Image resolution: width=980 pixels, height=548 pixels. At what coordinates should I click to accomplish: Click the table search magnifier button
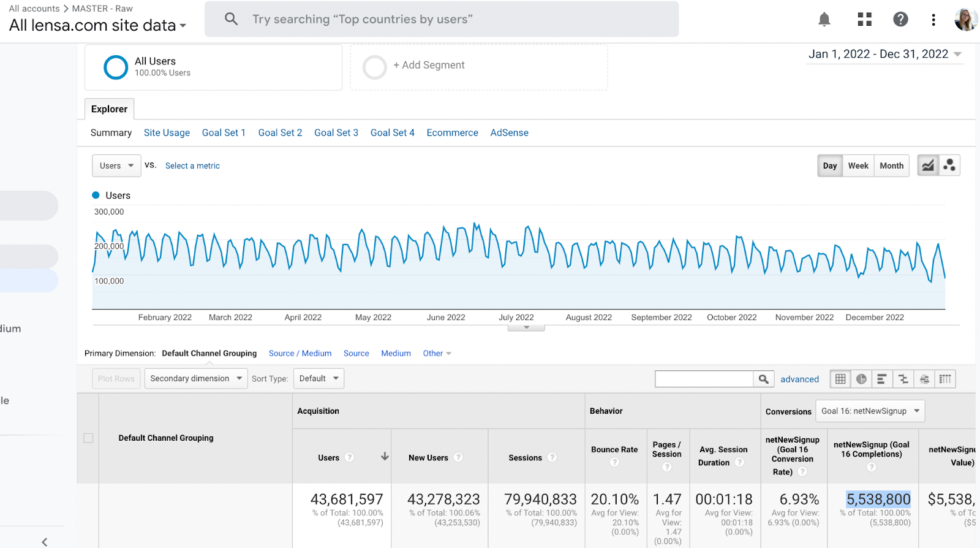click(x=764, y=379)
